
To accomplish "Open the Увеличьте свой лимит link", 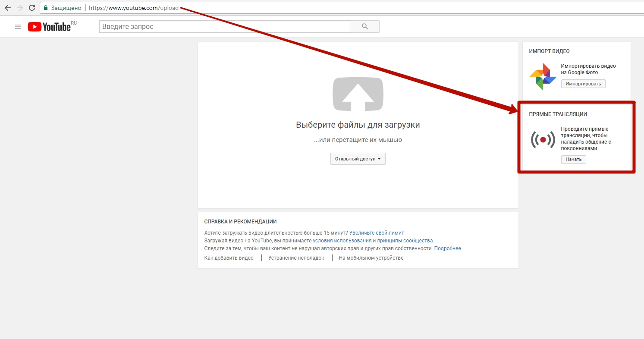I will pos(377,233).
